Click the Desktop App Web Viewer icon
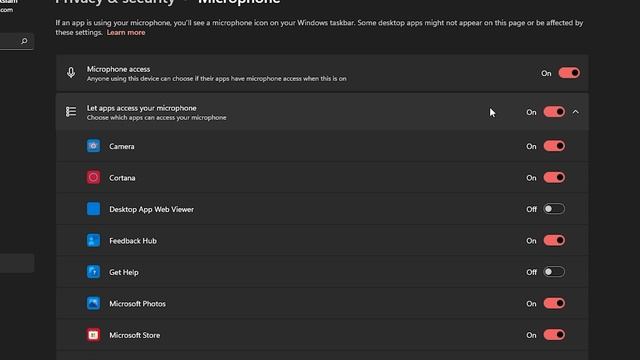 [93, 209]
